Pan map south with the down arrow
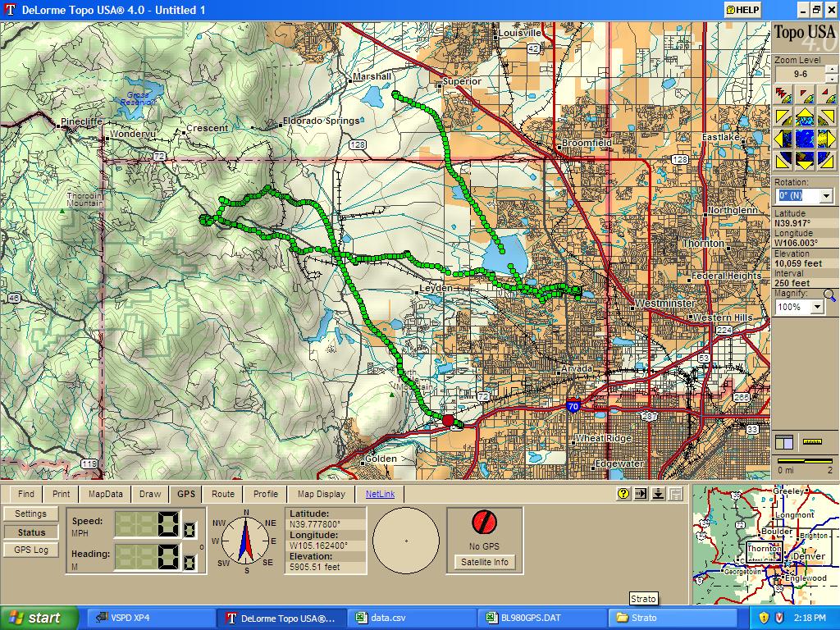 pos(806,160)
